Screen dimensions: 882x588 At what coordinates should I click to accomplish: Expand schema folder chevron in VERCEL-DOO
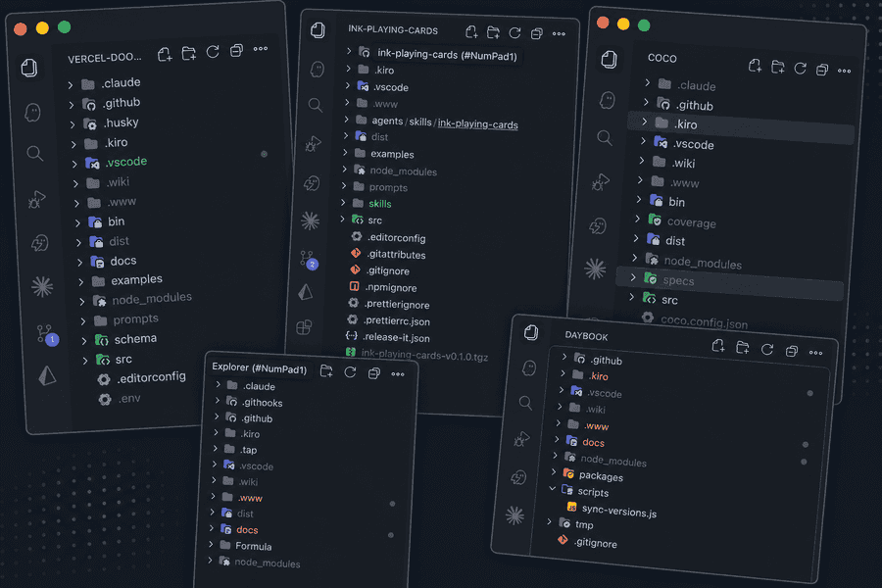point(84,341)
